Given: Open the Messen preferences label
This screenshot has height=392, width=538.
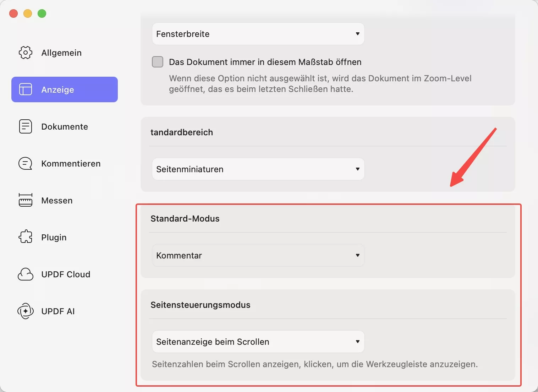Looking at the screenshot, I should click(57, 200).
